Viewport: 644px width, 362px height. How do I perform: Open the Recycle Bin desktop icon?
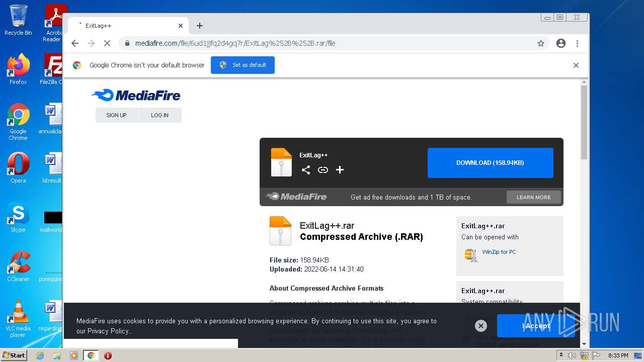[x=18, y=21]
